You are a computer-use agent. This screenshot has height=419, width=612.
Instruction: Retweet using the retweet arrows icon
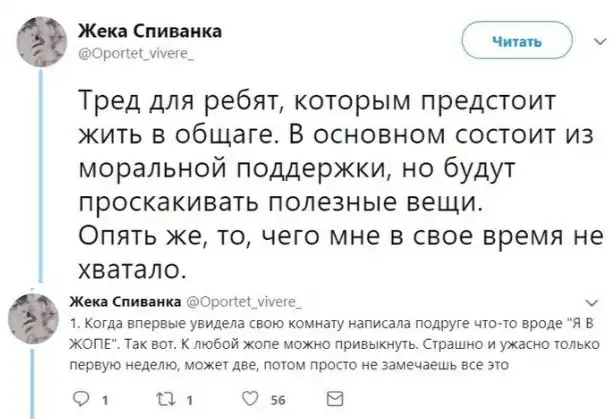pos(164,397)
